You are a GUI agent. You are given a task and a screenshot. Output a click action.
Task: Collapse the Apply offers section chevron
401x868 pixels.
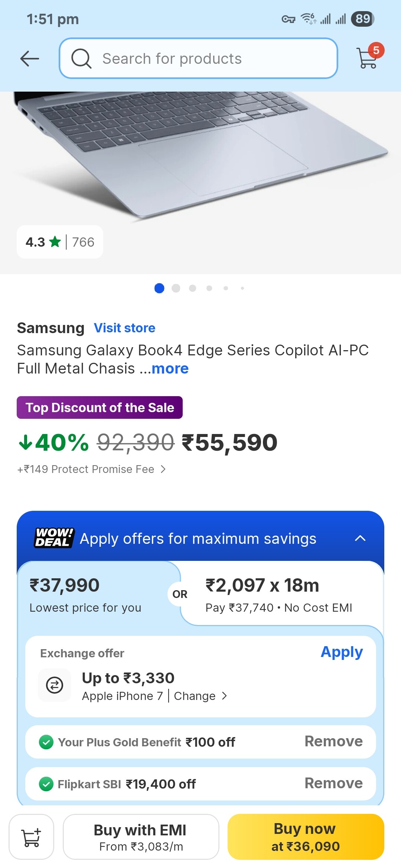point(360,538)
